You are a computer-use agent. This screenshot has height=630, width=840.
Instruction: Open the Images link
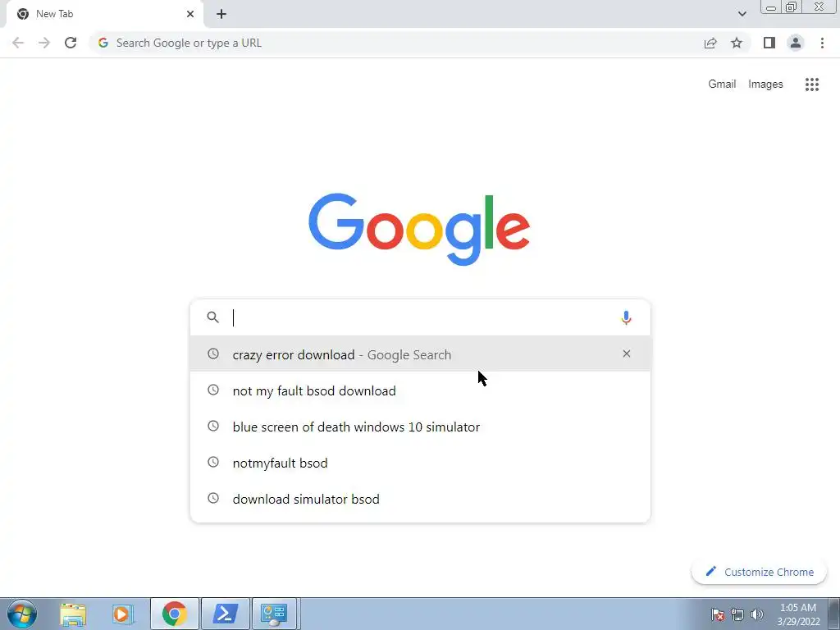tap(765, 84)
